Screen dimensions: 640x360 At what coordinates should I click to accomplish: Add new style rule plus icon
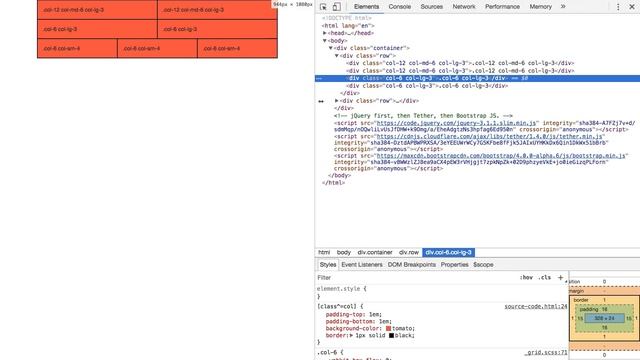[x=560, y=278]
